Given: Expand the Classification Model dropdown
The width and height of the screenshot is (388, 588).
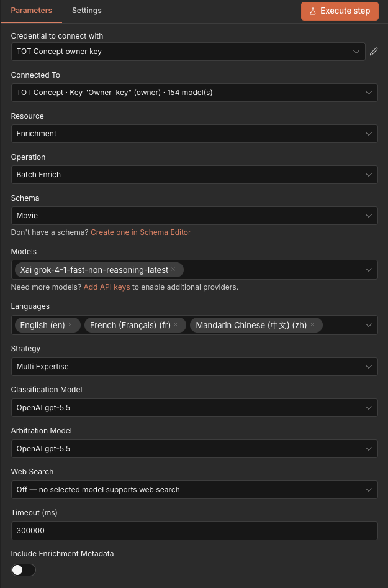Looking at the screenshot, I should click(194, 408).
